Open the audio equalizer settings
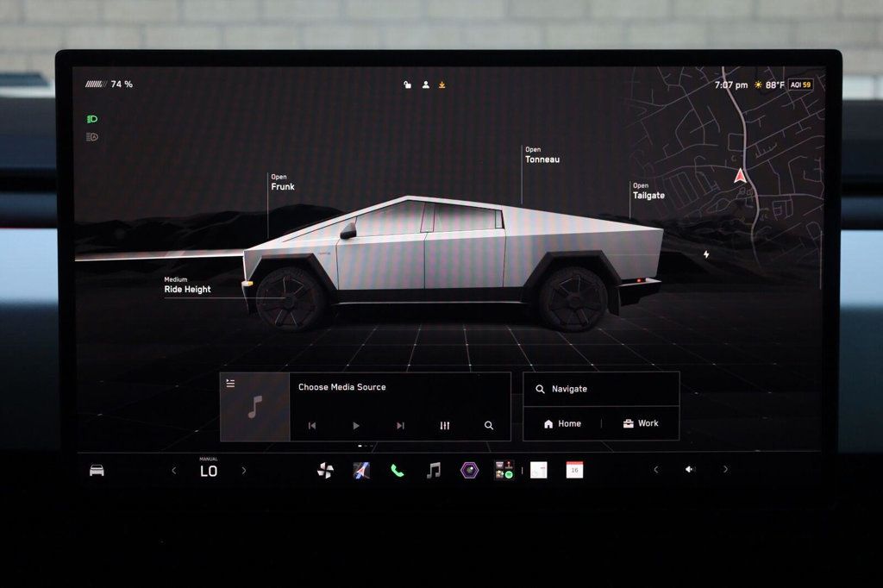Image resolution: width=883 pixels, height=588 pixels. click(445, 426)
